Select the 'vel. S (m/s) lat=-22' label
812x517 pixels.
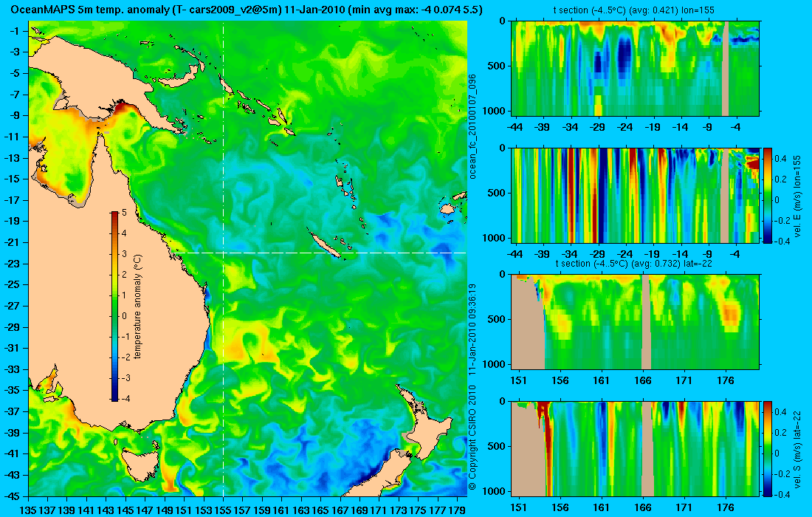[x=797, y=451]
